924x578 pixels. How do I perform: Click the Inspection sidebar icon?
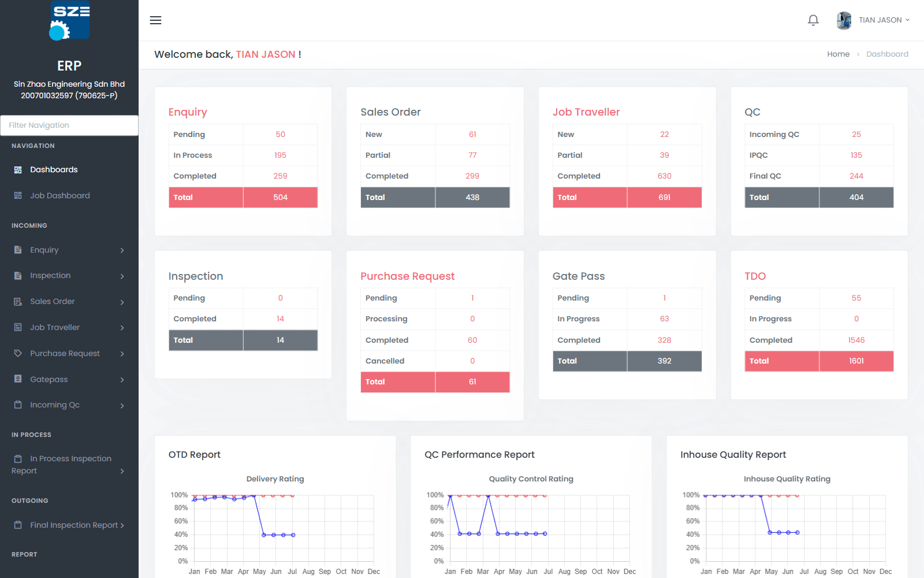pyautogui.click(x=18, y=276)
